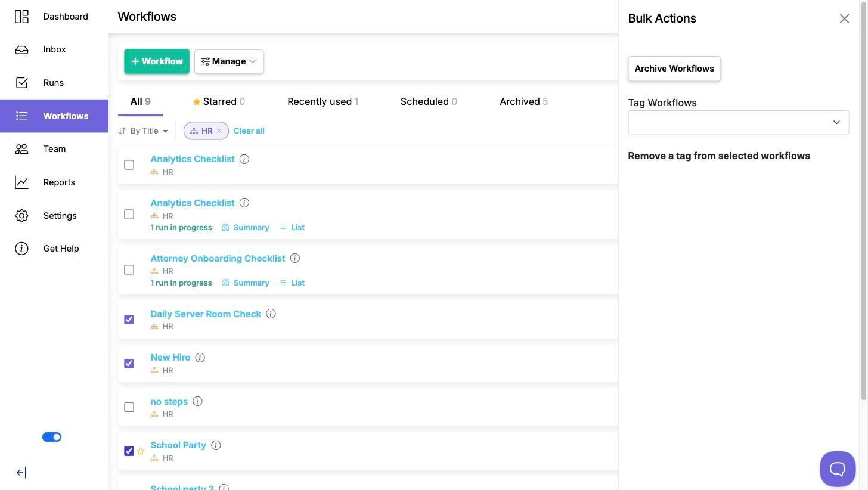Viewport: 868px width, 490px height.
Task: Click the Runs checkmark icon
Action: (x=21, y=83)
